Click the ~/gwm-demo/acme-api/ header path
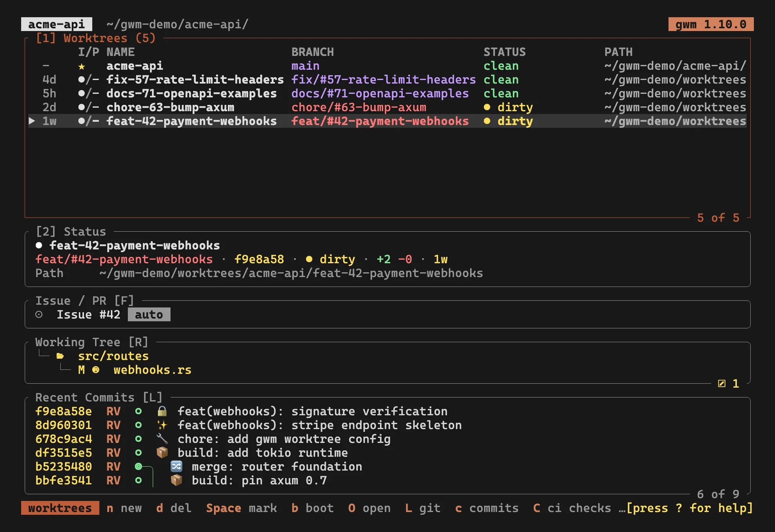The height and width of the screenshot is (532, 775). 177,24
